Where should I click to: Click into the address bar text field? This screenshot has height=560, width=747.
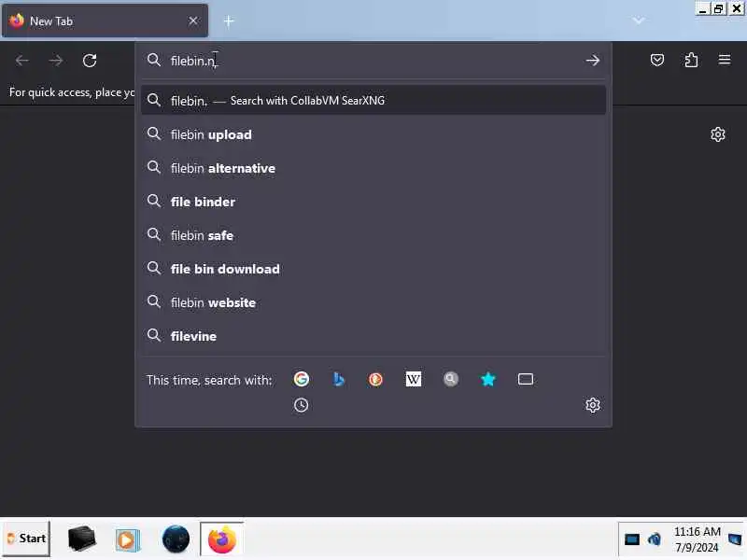click(372, 61)
